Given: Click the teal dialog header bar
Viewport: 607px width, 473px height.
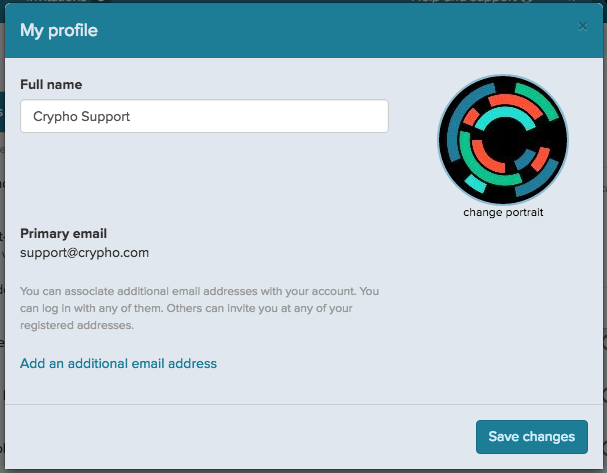Looking at the screenshot, I should click(304, 30).
